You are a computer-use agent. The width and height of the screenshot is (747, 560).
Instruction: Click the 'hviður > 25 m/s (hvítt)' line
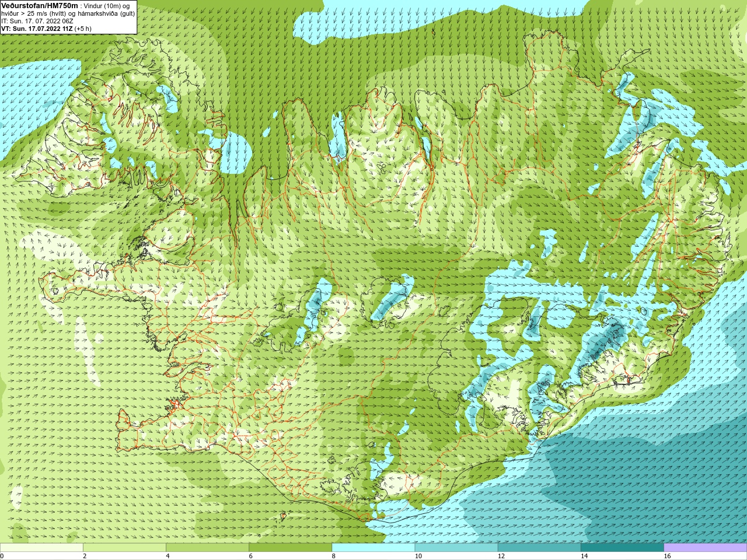[x=35, y=13]
